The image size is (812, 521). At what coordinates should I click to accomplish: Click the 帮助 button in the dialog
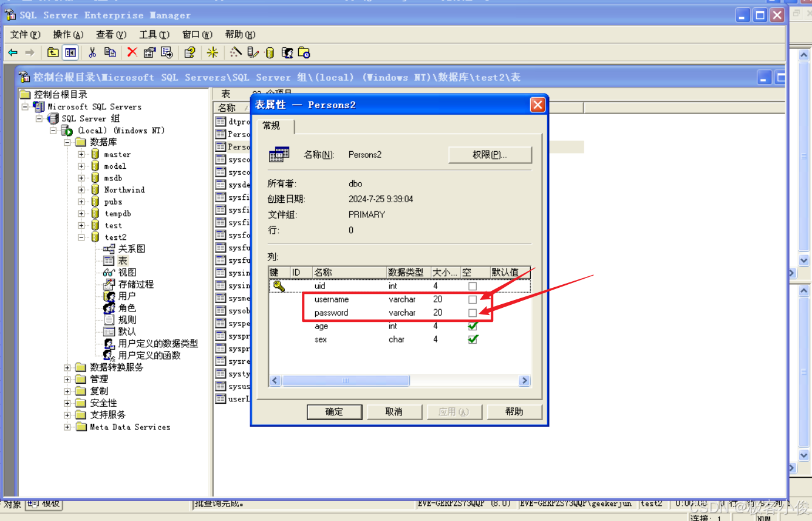[514, 412]
